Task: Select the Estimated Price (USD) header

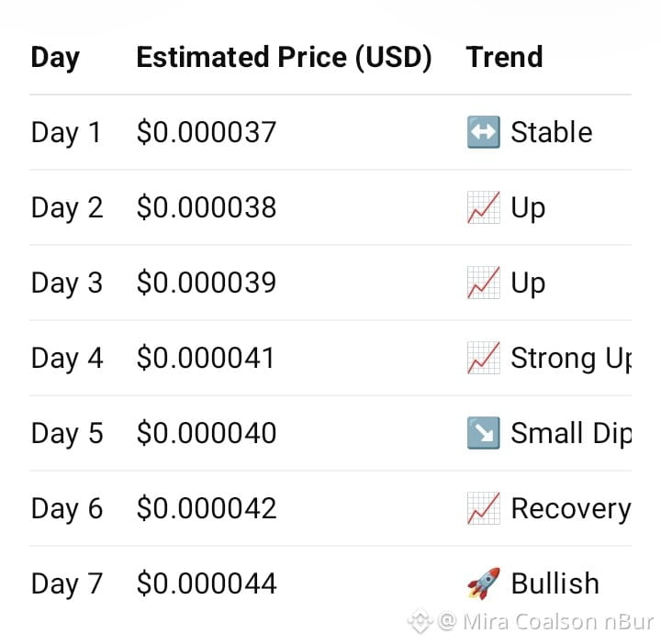Action: tap(284, 57)
